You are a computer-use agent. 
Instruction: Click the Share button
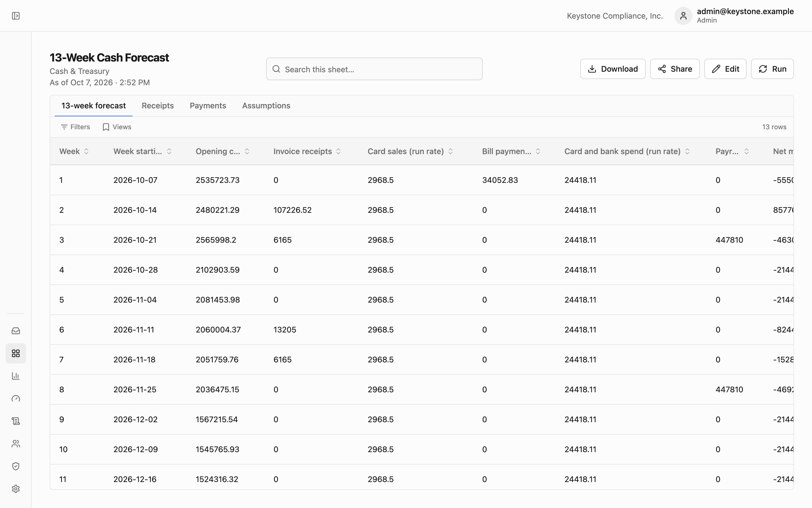click(x=675, y=69)
